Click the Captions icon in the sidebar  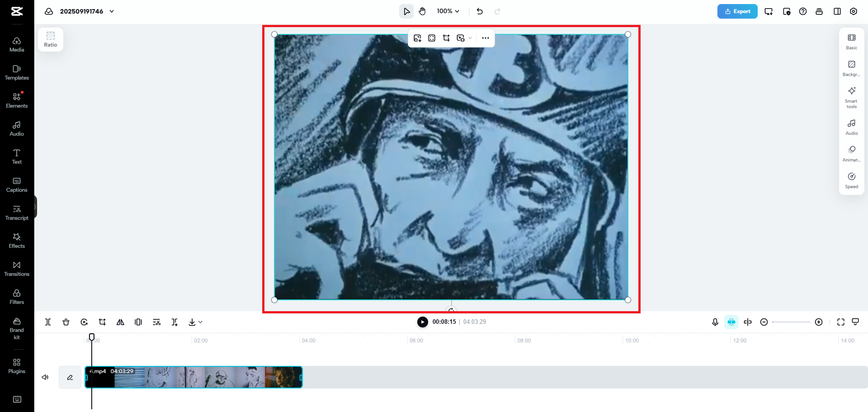tap(16, 184)
